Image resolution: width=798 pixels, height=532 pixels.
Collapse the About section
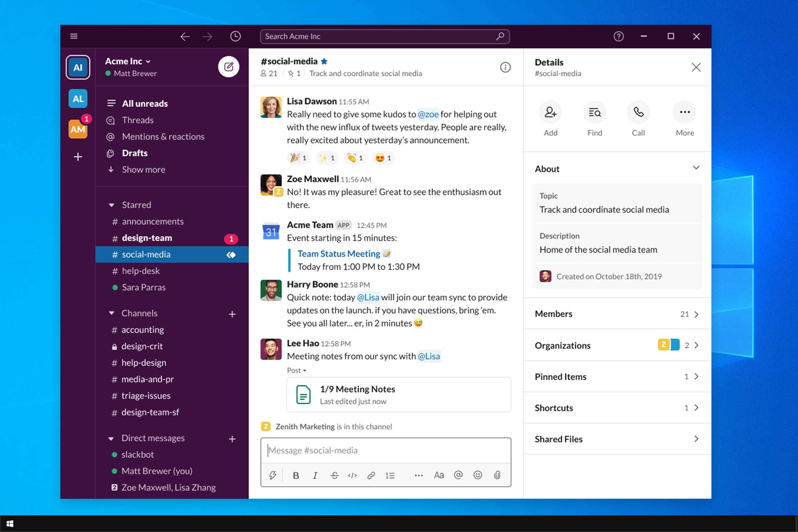696,168
